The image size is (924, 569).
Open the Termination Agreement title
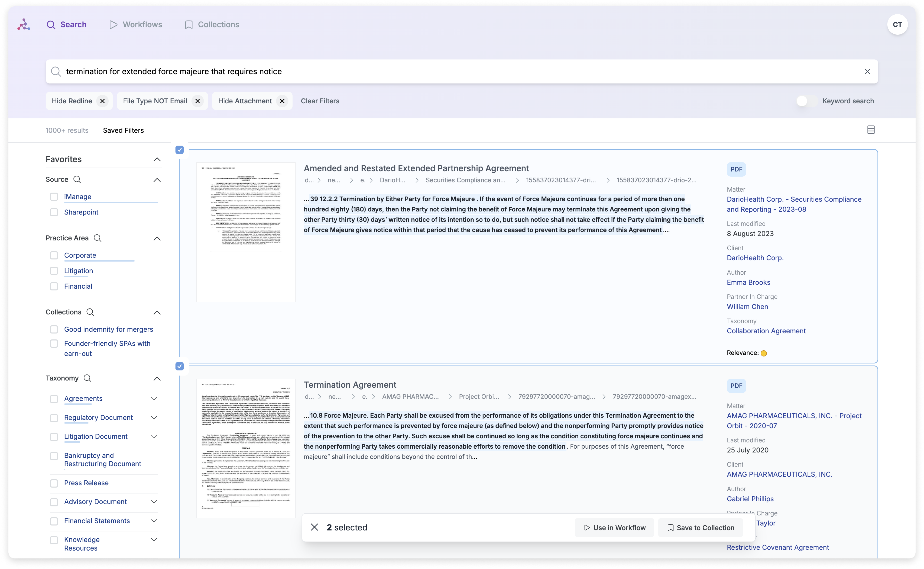point(350,385)
